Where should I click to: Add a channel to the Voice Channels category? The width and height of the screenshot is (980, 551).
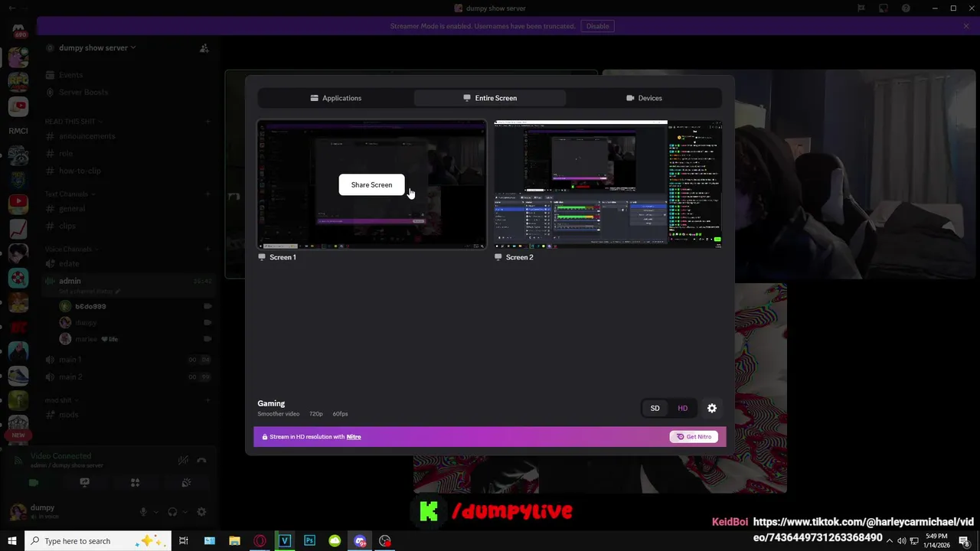pyautogui.click(x=207, y=249)
